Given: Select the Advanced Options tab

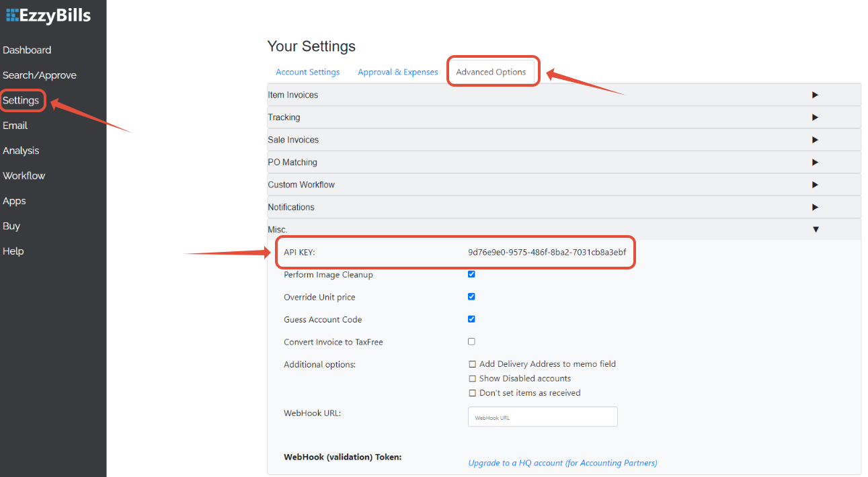Looking at the screenshot, I should [x=493, y=71].
